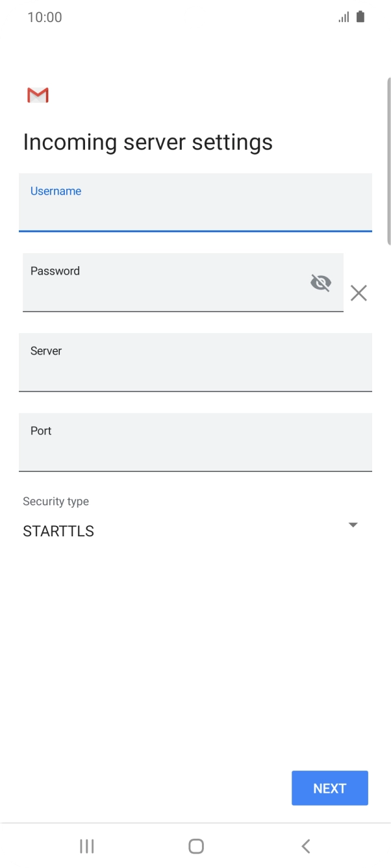Tap the Incoming server settings heading

tap(147, 142)
